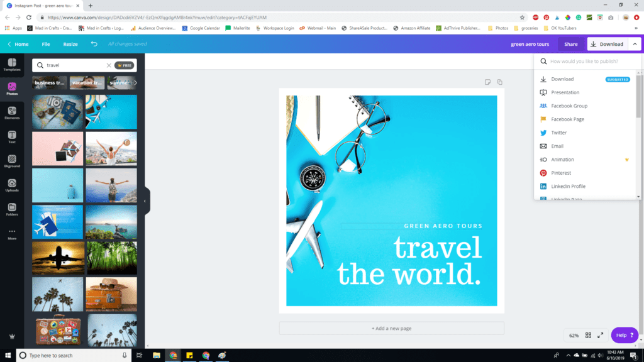The width and height of the screenshot is (644, 362).
Task: Open the Folders panel
Action: [11, 209]
